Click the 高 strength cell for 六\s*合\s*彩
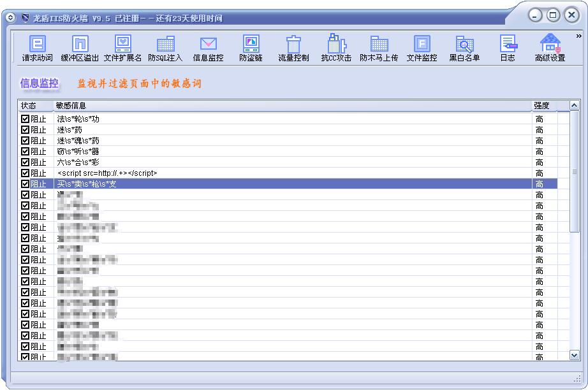This screenshot has width=588, height=390. [x=540, y=162]
